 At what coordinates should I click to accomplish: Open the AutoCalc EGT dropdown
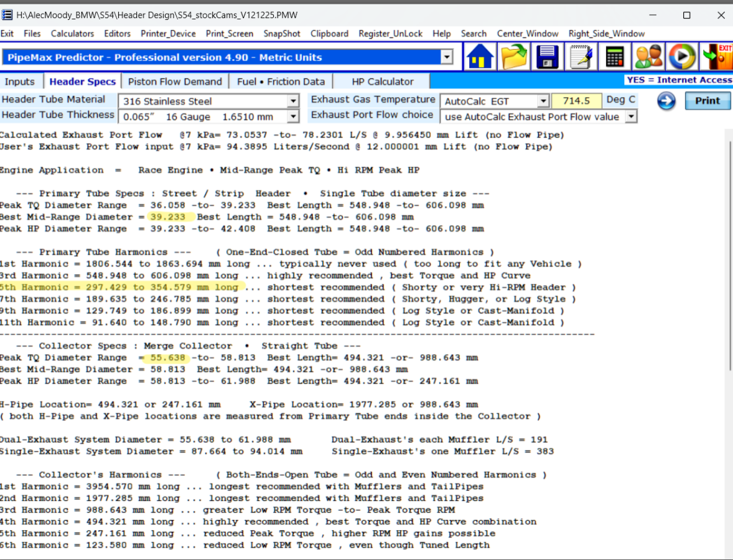click(543, 101)
